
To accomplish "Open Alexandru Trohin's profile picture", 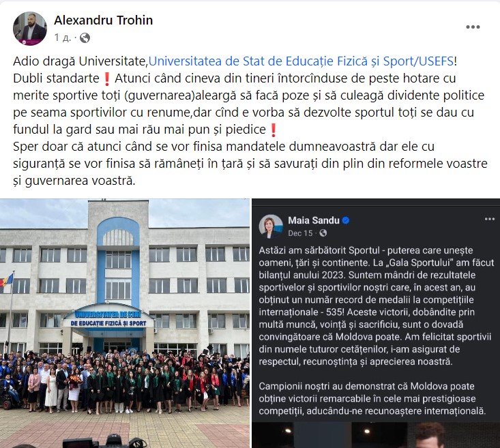I will coord(29,29).
